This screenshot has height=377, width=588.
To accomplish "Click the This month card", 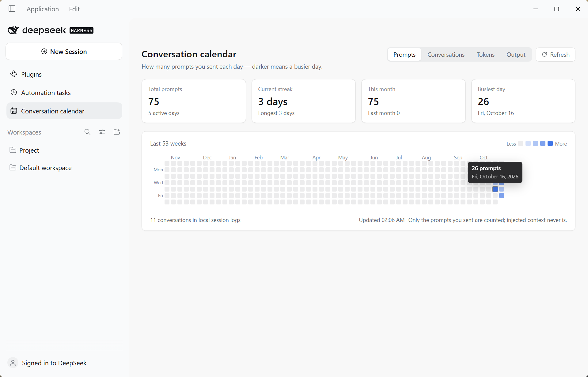I will pos(413,101).
